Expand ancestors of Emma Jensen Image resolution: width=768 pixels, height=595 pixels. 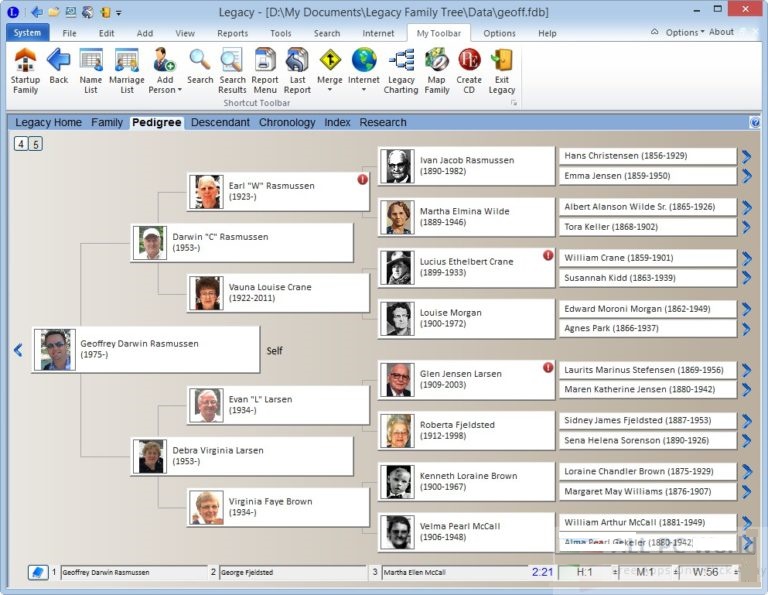pyautogui.click(x=746, y=176)
